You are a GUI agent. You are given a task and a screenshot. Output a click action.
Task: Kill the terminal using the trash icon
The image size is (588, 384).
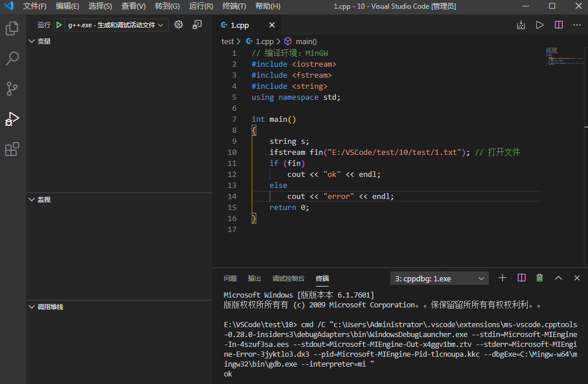pos(539,278)
